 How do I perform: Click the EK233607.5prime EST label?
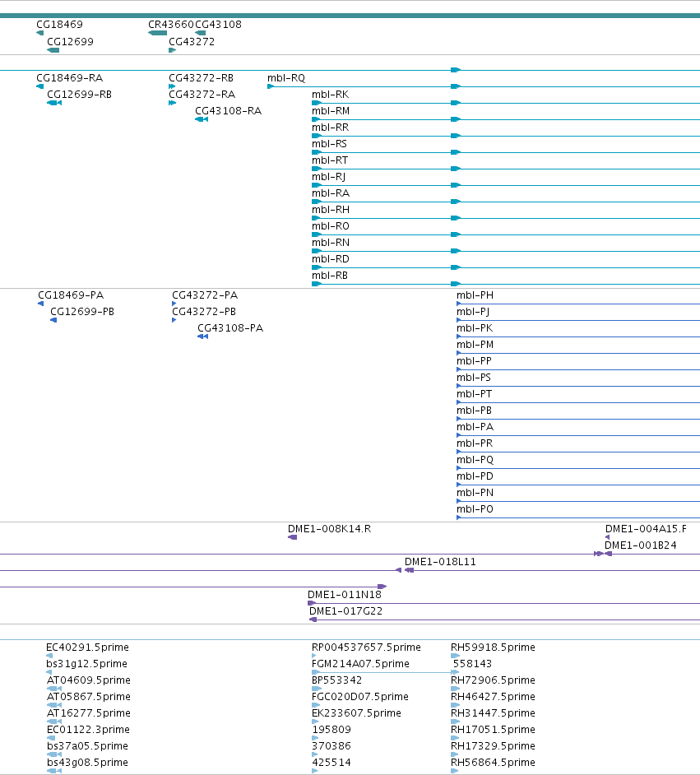pyautogui.click(x=356, y=712)
